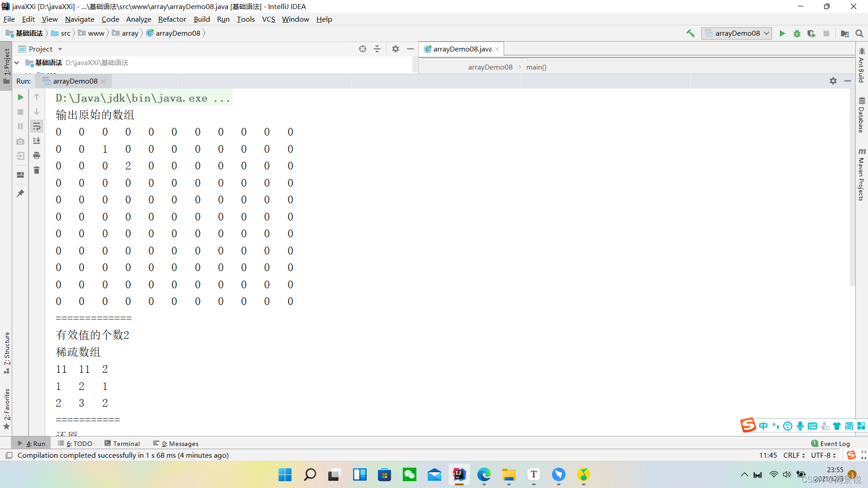
Task: Click Run with Coverage icon
Action: point(811,33)
